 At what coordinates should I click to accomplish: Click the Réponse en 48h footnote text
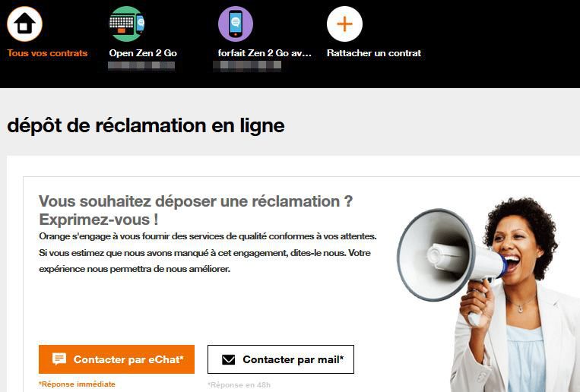coord(239,385)
